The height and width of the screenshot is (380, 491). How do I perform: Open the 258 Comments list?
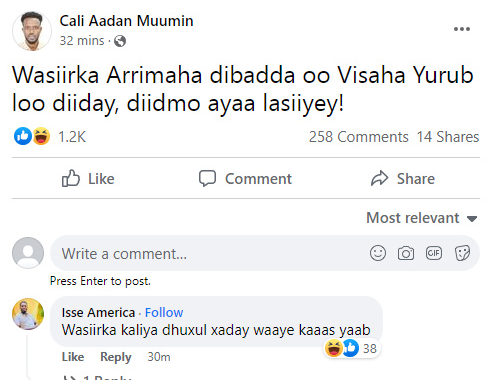click(x=358, y=137)
